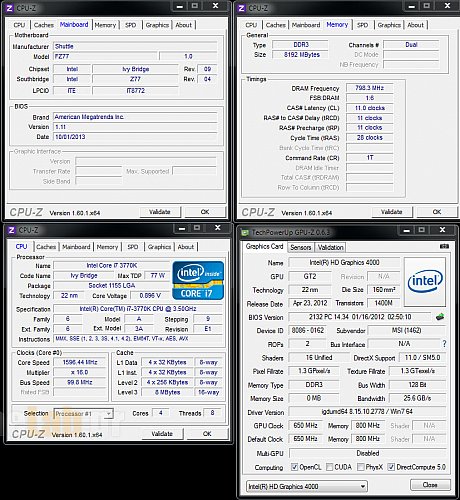The width and height of the screenshot is (460, 500).
Task: Click the DRAM Frequency value field
Action: click(x=369, y=88)
